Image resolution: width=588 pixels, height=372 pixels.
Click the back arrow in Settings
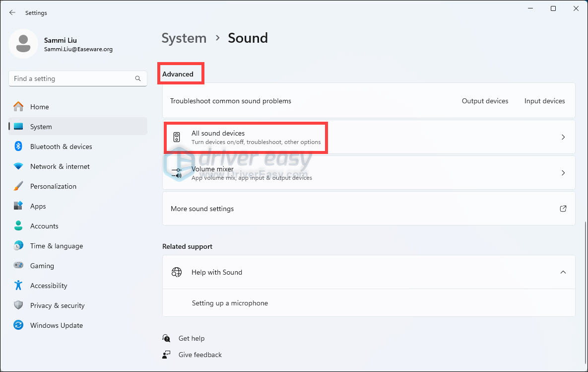point(12,12)
